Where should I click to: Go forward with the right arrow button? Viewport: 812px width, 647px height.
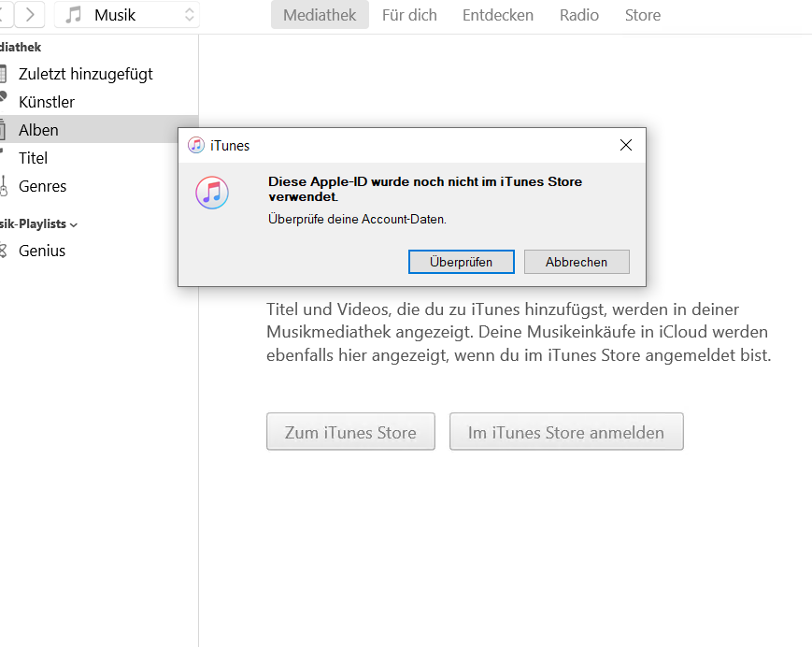tap(30, 15)
